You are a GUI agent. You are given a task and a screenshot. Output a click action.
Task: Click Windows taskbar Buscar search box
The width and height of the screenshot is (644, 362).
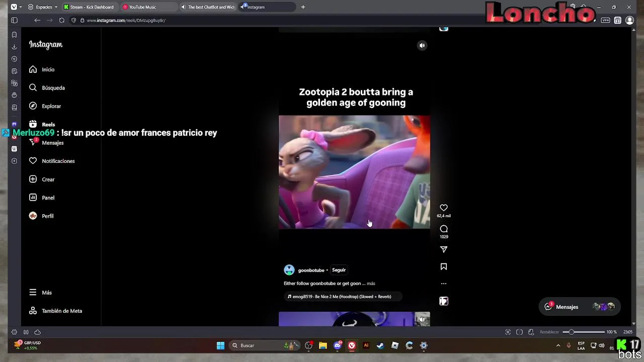click(265, 345)
